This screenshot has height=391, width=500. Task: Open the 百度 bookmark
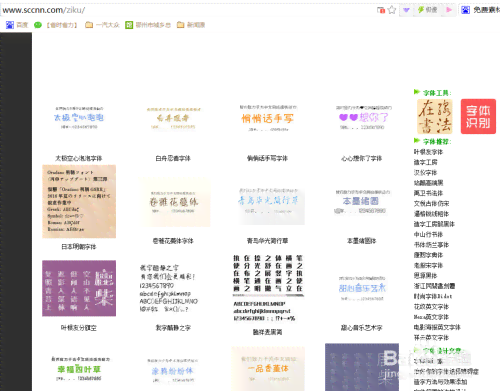(17, 25)
